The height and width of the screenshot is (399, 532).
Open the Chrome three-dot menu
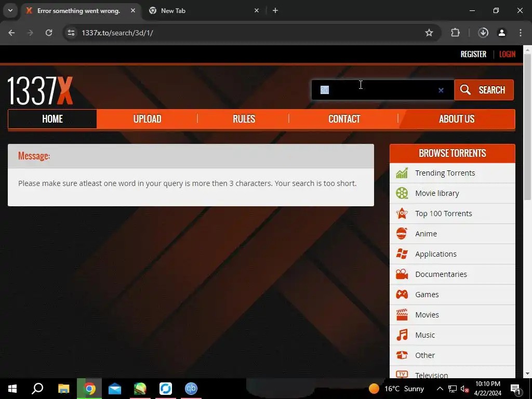coord(521,33)
